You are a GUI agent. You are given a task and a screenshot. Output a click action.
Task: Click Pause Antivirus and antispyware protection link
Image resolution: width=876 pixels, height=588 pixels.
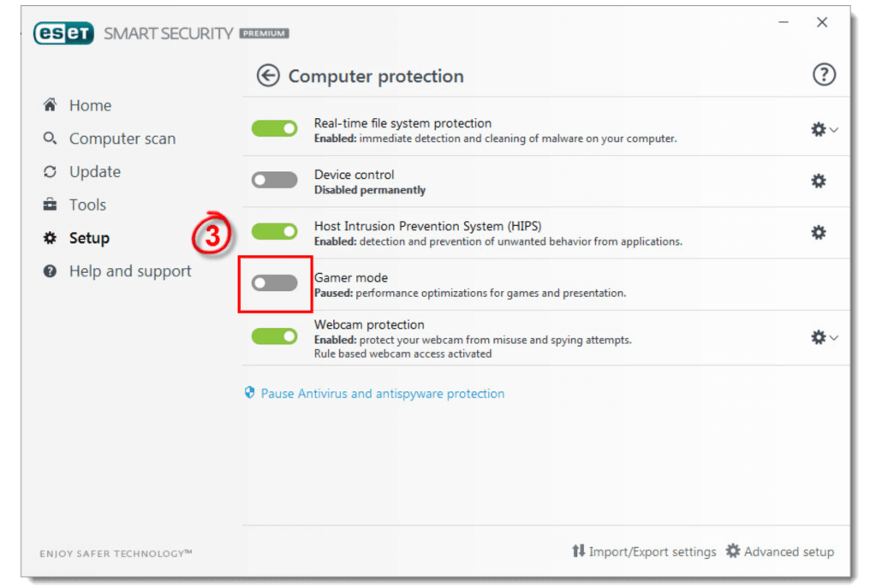[x=382, y=394]
